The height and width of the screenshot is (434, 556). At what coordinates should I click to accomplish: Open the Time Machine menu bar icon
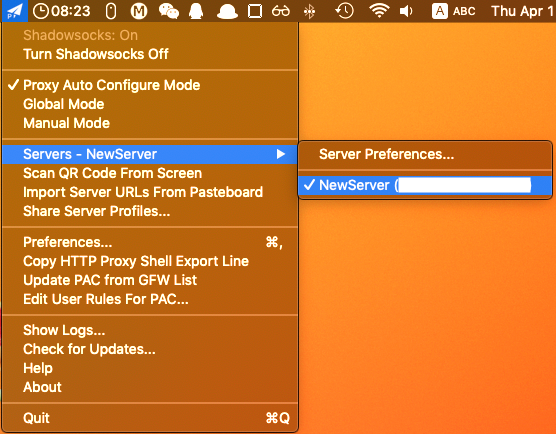[344, 11]
